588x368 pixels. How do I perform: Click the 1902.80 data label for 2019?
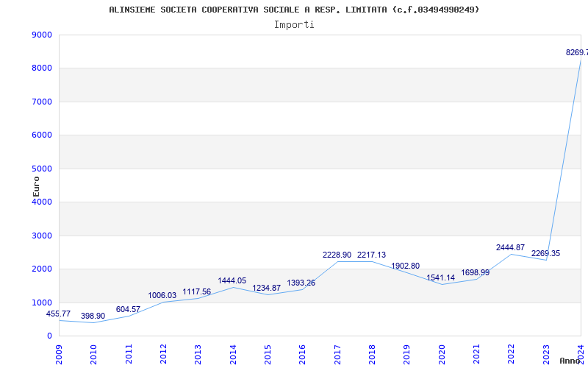pyautogui.click(x=406, y=266)
